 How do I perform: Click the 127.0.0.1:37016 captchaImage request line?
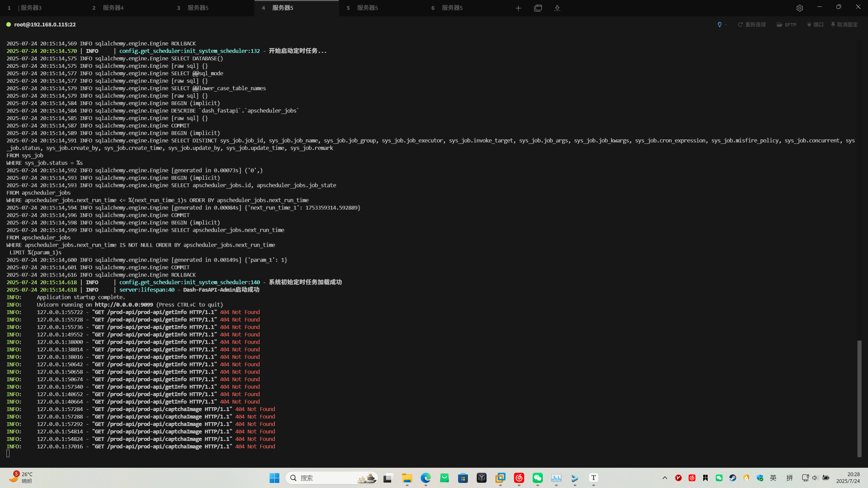pyautogui.click(x=141, y=447)
